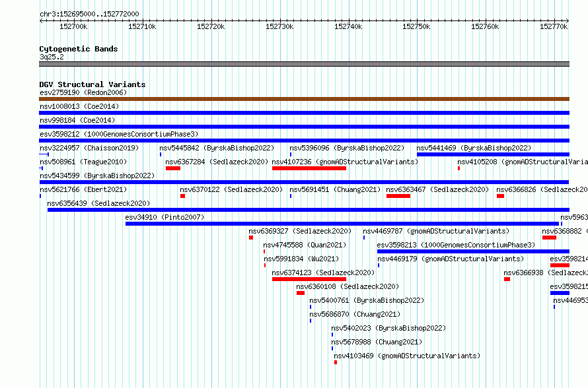This screenshot has height=388, width=588.
Task: Open nsv508961 (Teague2010) entry
Action: pos(83,162)
